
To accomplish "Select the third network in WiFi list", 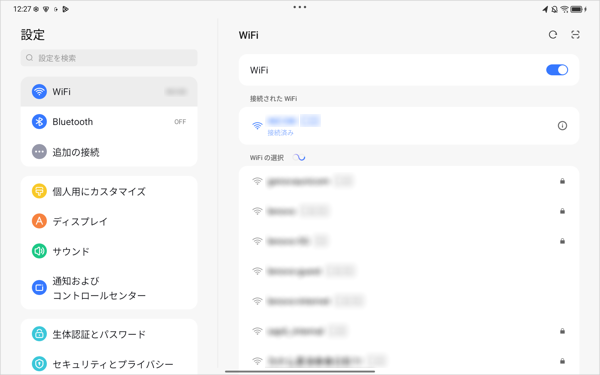I will (409, 241).
